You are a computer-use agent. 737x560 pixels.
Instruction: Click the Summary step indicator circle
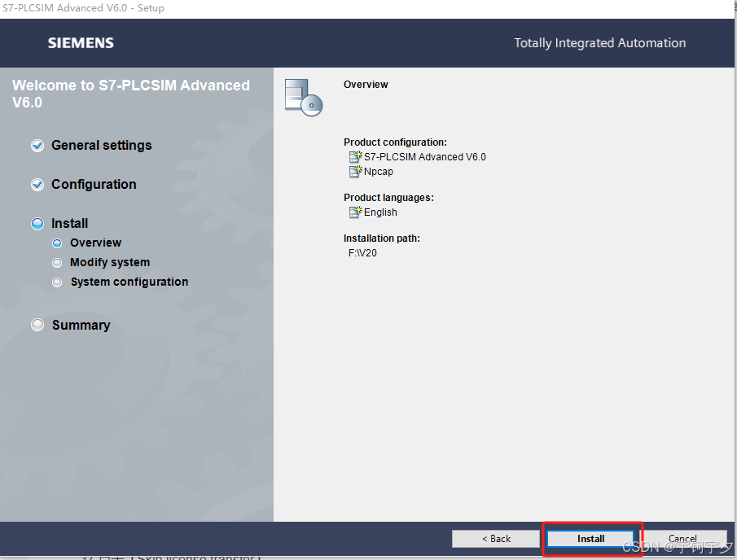click(x=37, y=325)
